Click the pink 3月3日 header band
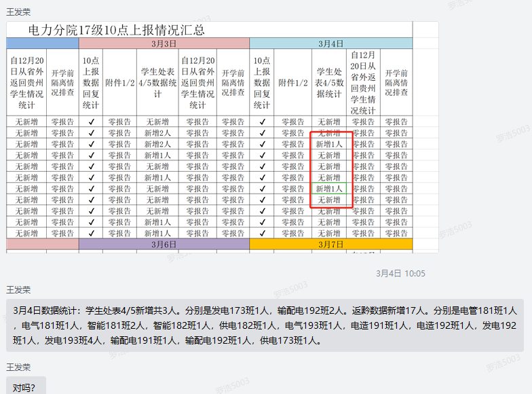 164,43
